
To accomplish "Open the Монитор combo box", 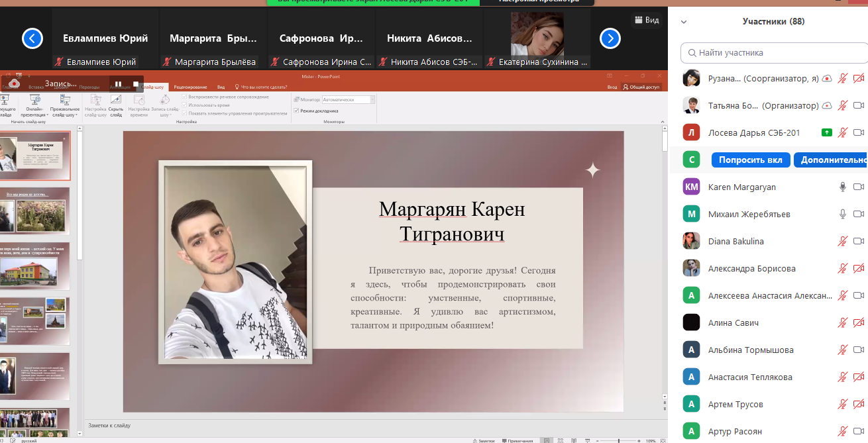I will [349, 99].
